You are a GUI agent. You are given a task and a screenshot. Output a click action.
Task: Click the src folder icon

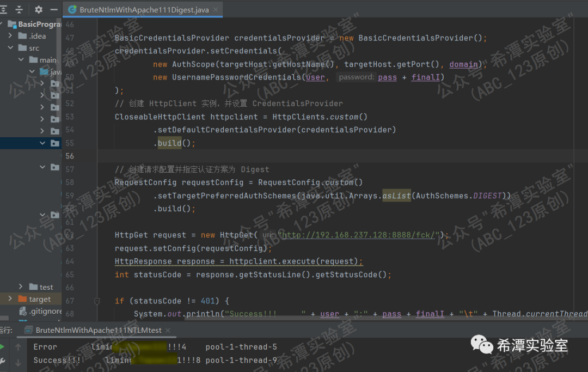point(22,48)
